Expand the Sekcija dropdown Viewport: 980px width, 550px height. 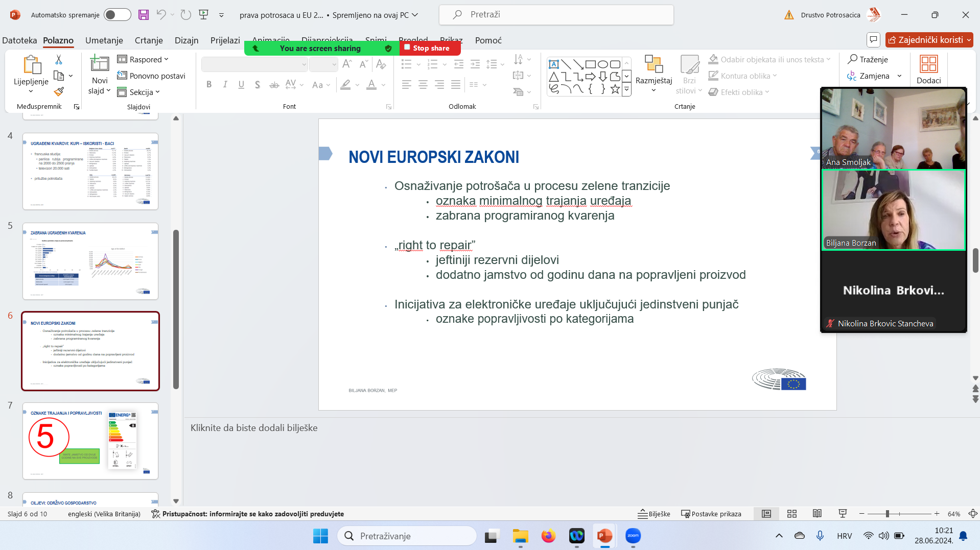point(139,92)
